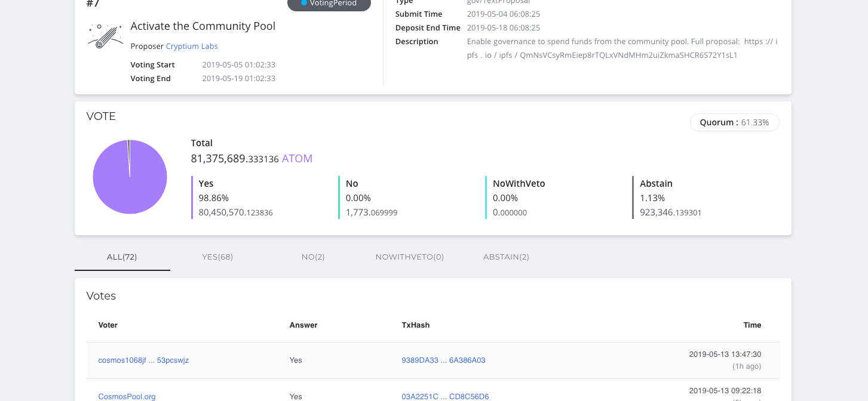Click the proposal title Activate the Community Pool
The image size is (868, 401).
(x=203, y=26)
